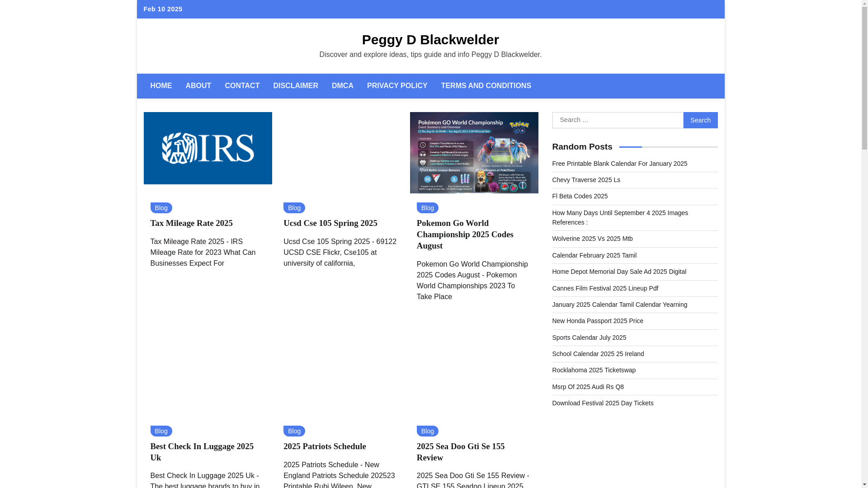The width and height of the screenshot is (868, 488).
Task: Open Rocklahoma 2025 Ticketswap post
Action: click(594, 370)
